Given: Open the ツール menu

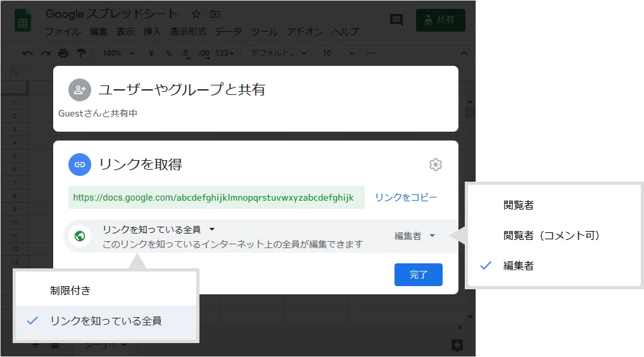Looking at the screenshot, I should point(265,32).
